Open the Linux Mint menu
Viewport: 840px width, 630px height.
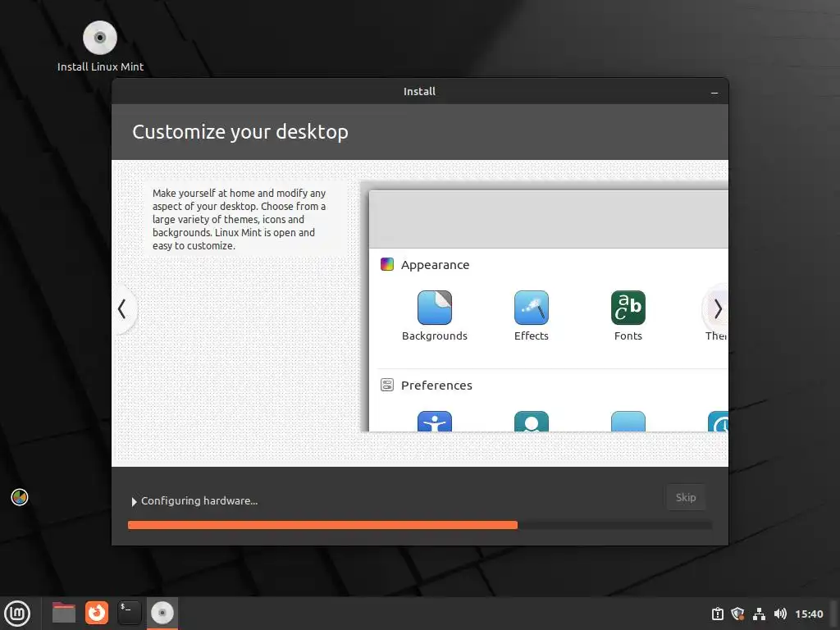point(18,613)
